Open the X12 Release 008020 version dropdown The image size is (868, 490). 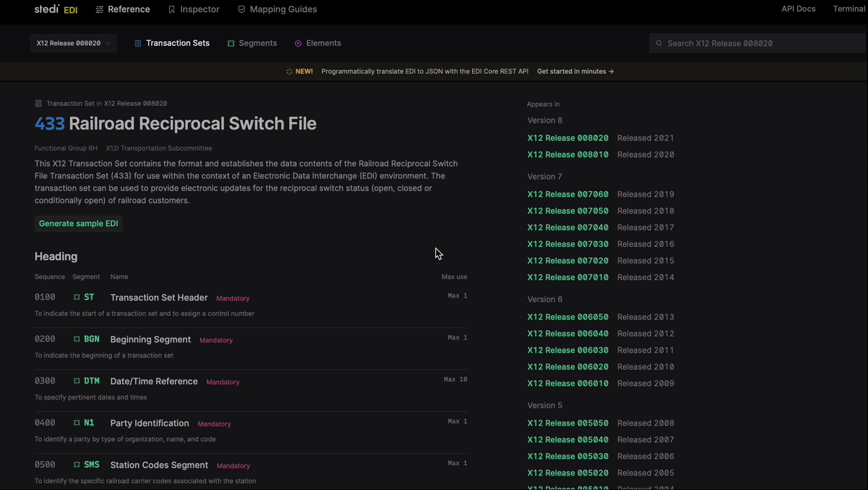pyautogui.click(x=73, y=44)
